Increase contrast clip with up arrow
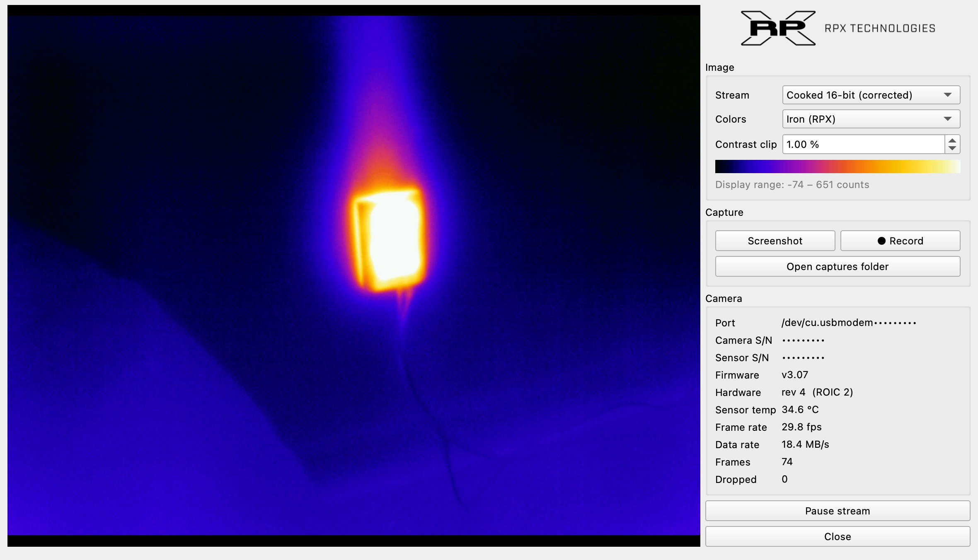The image size is (978, 560). (x=952, y=140)
